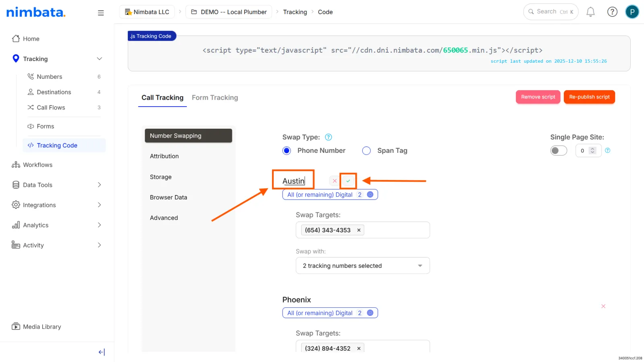Viewport: 644px width, 362px height.
Task: Click Remove script button
Action: [538, 97]
